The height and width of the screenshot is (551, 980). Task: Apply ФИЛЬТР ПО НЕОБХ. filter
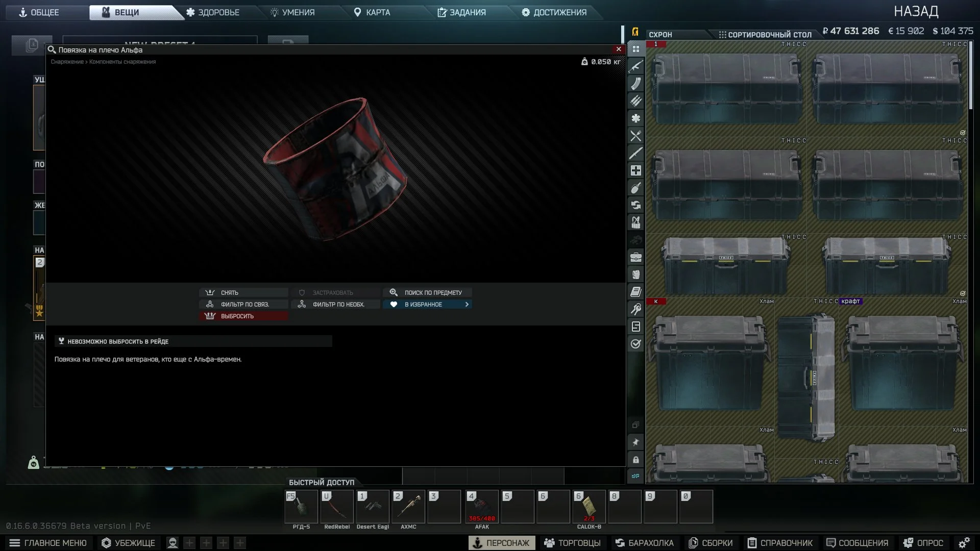pyautogui.click(x=335, y=304)
